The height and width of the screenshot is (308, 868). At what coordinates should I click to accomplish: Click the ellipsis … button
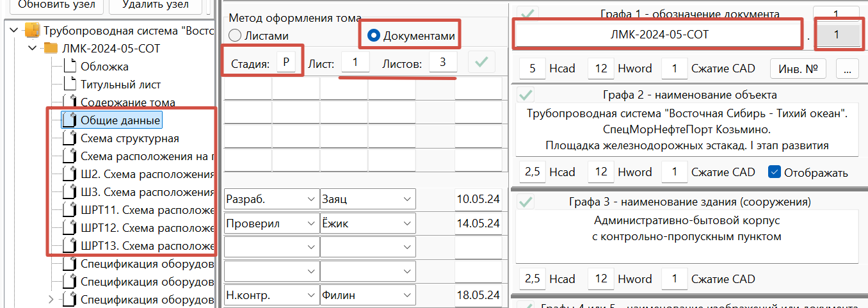point(847,69)
